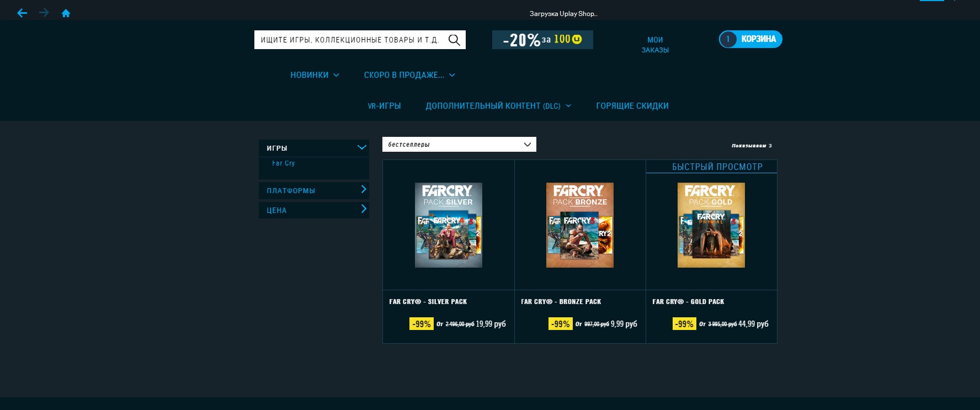Open the VR-ИГРЫ section
The width and height of the screenshot is (980, 410).
[x=384, y=106]
